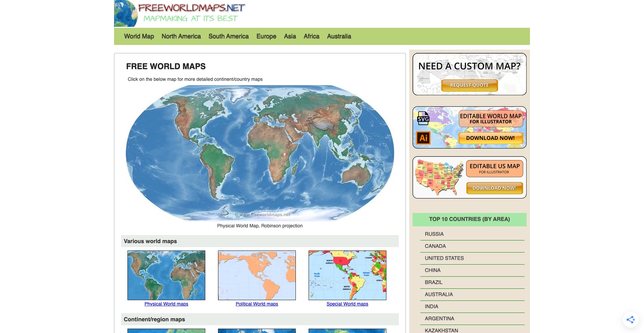Select Europe from the navigation bar

266,36
